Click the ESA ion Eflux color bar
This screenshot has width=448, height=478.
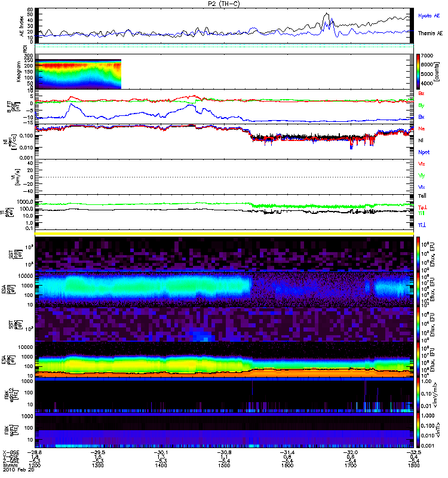(x=418, y=289)
